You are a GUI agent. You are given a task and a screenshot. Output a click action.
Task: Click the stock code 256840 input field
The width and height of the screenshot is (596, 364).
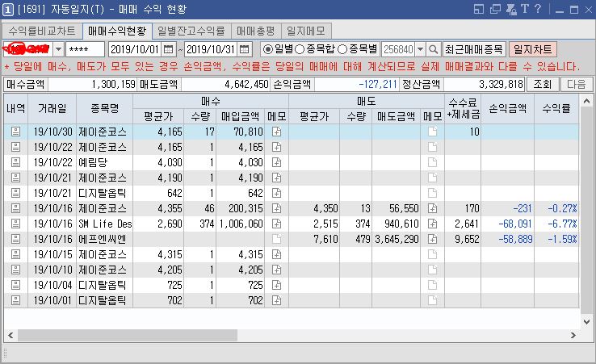point(398,49)
